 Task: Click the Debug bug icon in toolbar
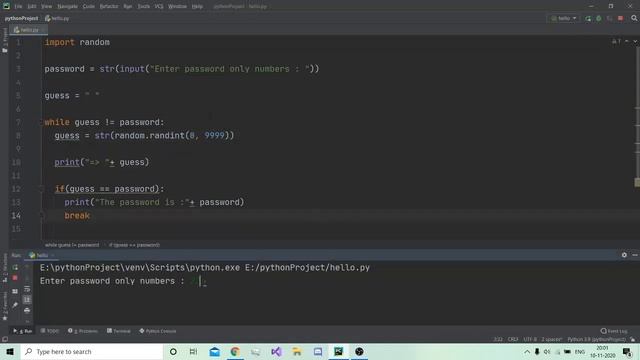click(x=599, y=18)
